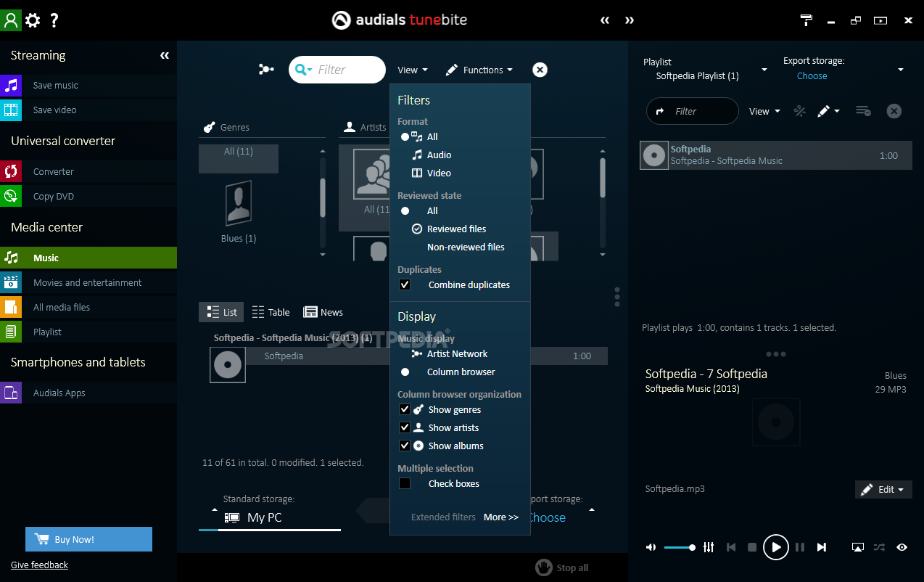Click the style paint roller icon

807,20
